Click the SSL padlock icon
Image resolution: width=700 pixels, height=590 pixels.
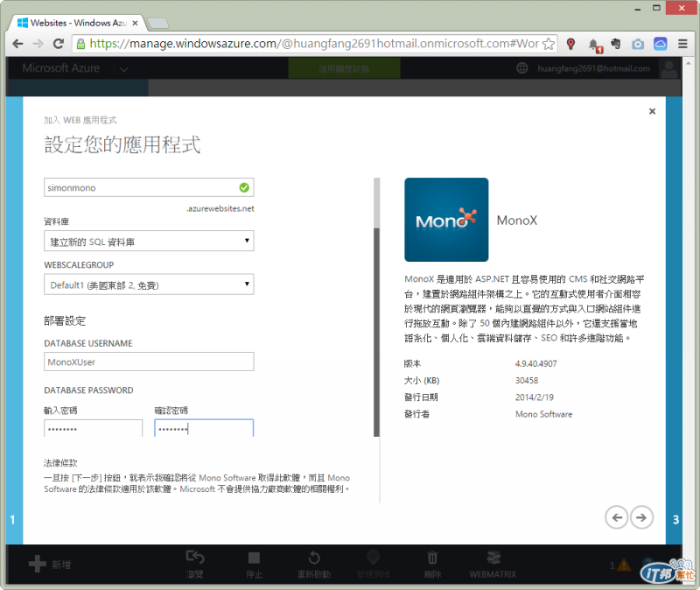coord(80,44)
